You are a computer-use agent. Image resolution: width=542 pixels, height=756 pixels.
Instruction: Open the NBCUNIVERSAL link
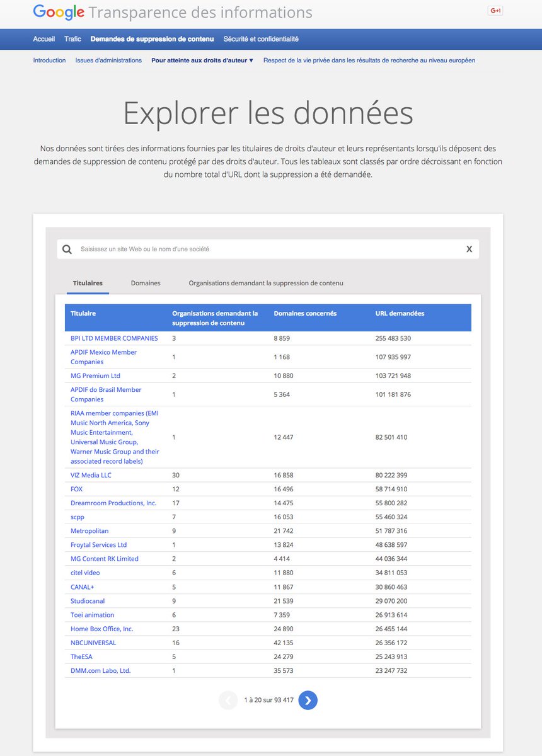coord(93,643)
